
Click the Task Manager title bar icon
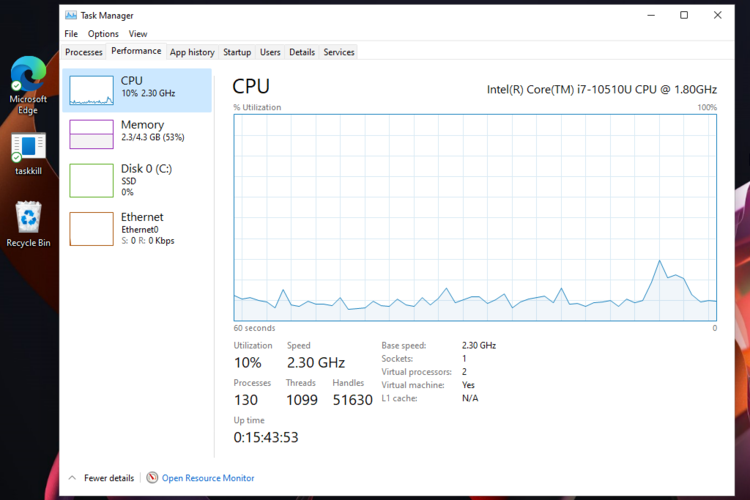[70, 15]
